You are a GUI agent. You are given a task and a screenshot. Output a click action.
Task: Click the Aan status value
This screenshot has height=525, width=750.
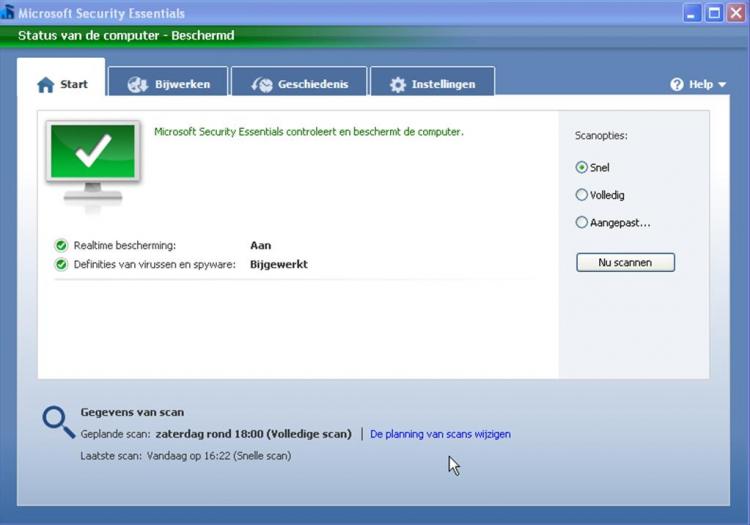coord(261,245)
